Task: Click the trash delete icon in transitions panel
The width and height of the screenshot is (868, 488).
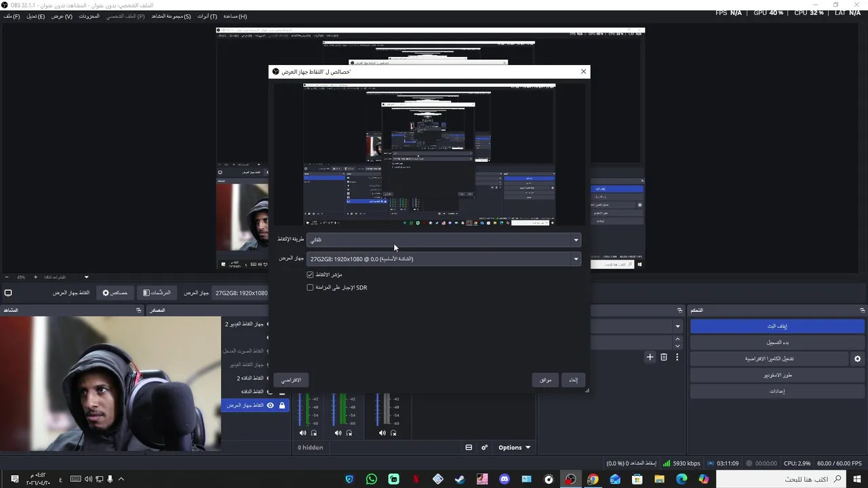Action: (664, 357)
